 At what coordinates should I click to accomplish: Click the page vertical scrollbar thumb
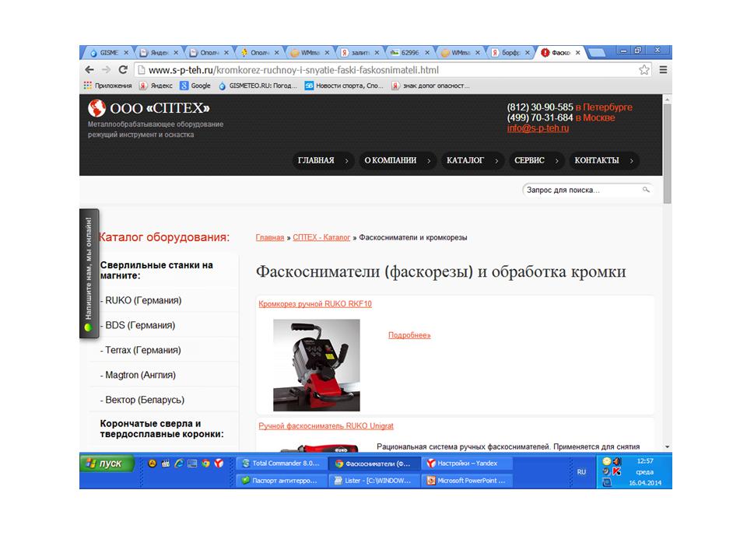[x=667, y=153]
